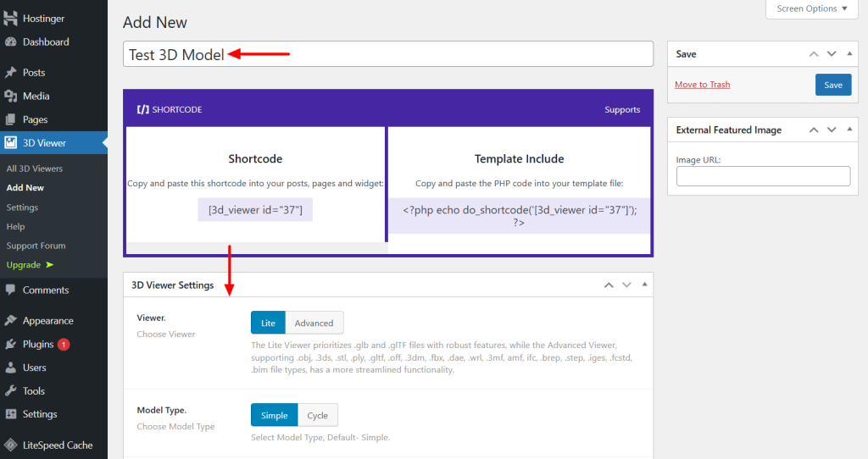Image resolution: width=868 pixels, height=459 pixels.
Task: Click the Dashboard gauge icon
Action: 10,42
